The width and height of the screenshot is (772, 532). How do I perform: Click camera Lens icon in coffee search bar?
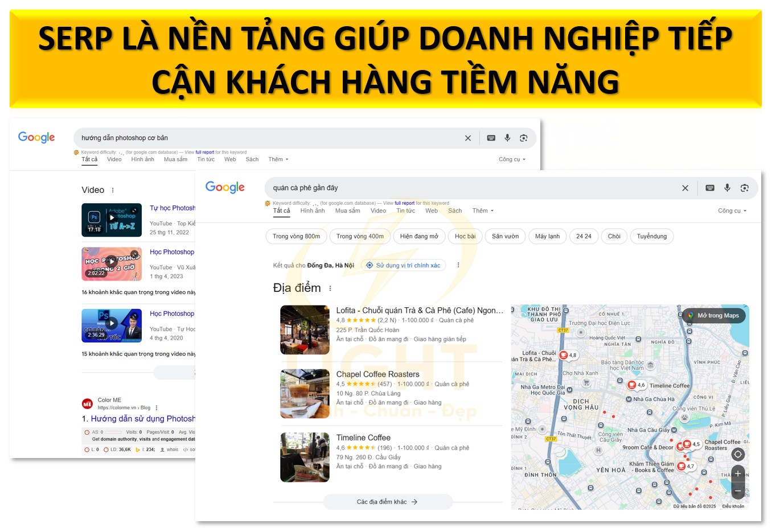[x=744, y=188]
